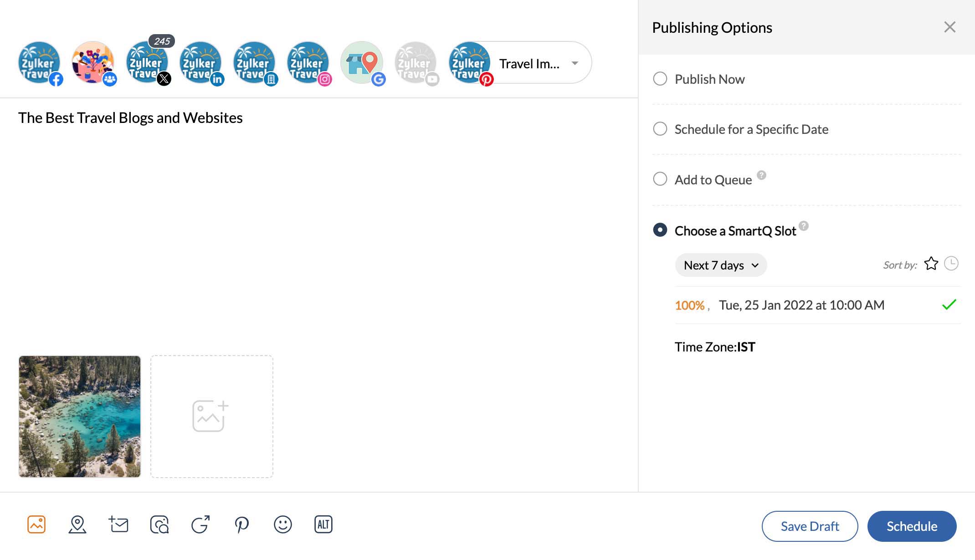Click the lake photo thumbnail
975x560 pixels.
[x=80, y=417]
